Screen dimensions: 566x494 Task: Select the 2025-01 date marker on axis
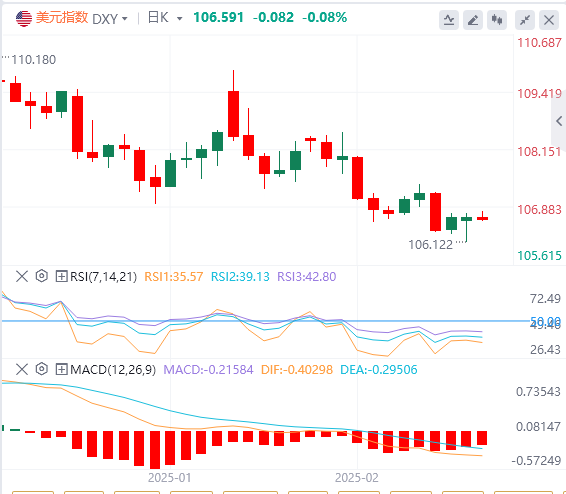click(169, 478)
